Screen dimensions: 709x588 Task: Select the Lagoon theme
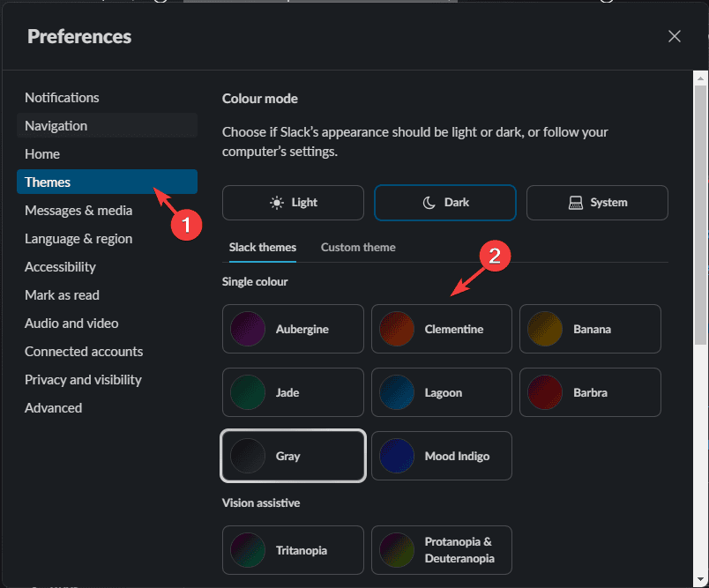(x=441, y=392)
